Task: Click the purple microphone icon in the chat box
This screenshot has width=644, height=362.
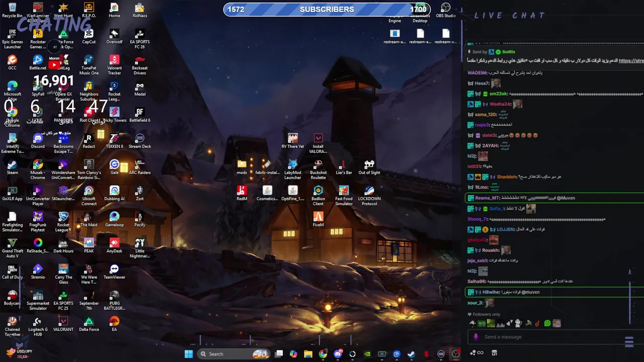Action: (476, 337)
